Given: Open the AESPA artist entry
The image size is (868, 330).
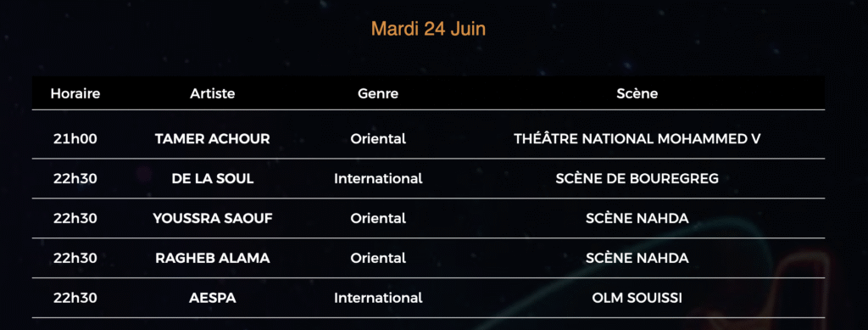Looking at the screenshot, I should coord(213,299).
